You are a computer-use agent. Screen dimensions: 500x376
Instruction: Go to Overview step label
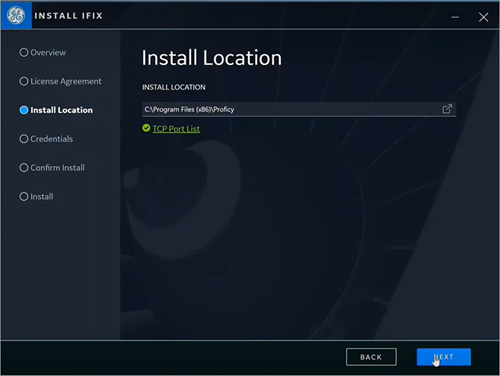point(48,53)
